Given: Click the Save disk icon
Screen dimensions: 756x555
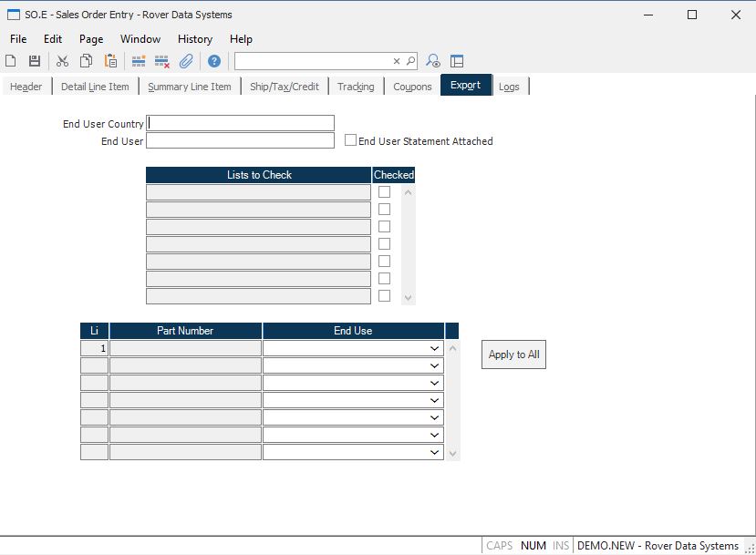Looking at the screenshot, I should [35, 61].
